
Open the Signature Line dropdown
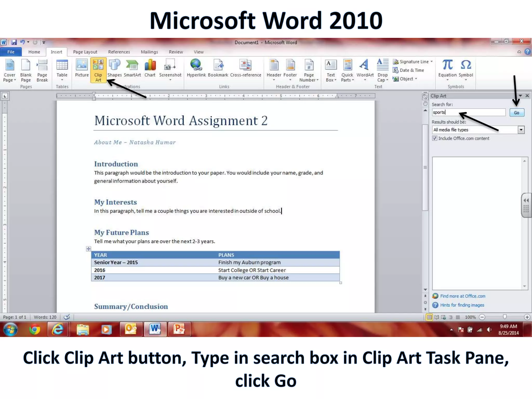click(x=432, y=62)
